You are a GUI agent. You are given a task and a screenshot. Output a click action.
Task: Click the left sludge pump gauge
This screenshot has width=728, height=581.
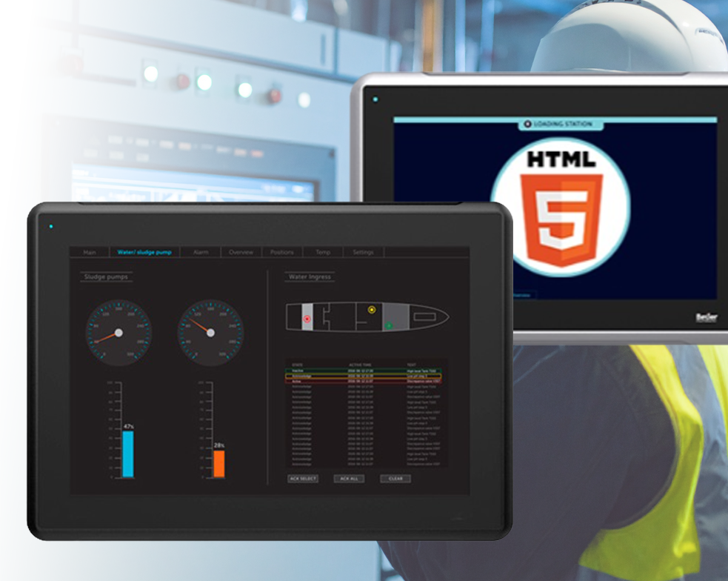(x=118, y=333)
